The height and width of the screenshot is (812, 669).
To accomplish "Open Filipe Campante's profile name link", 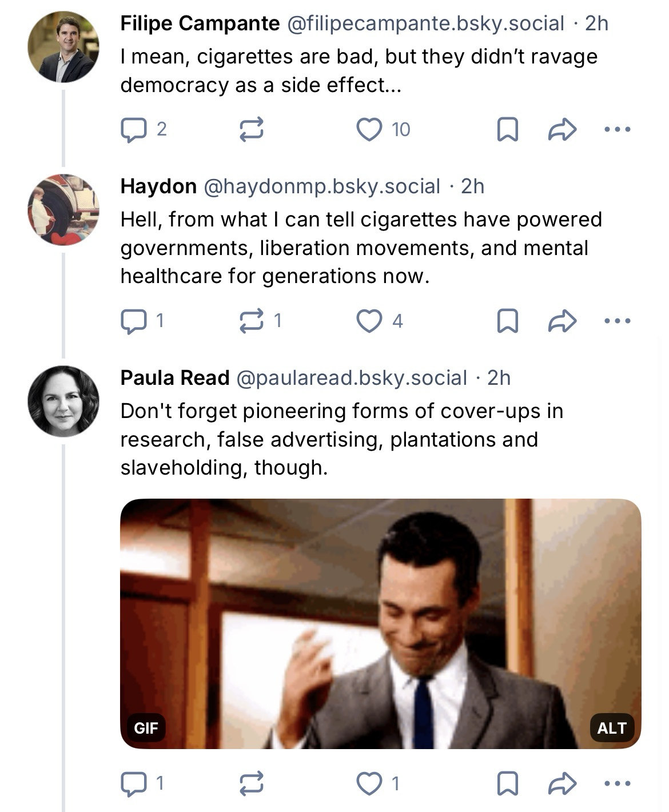I will [200, 23].
